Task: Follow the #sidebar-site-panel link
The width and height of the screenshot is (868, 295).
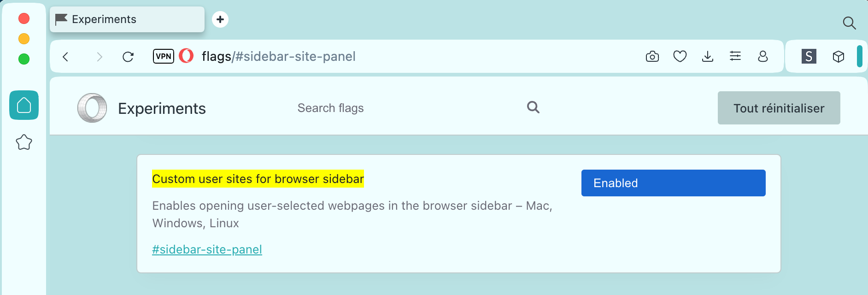Action: point(207,249)
